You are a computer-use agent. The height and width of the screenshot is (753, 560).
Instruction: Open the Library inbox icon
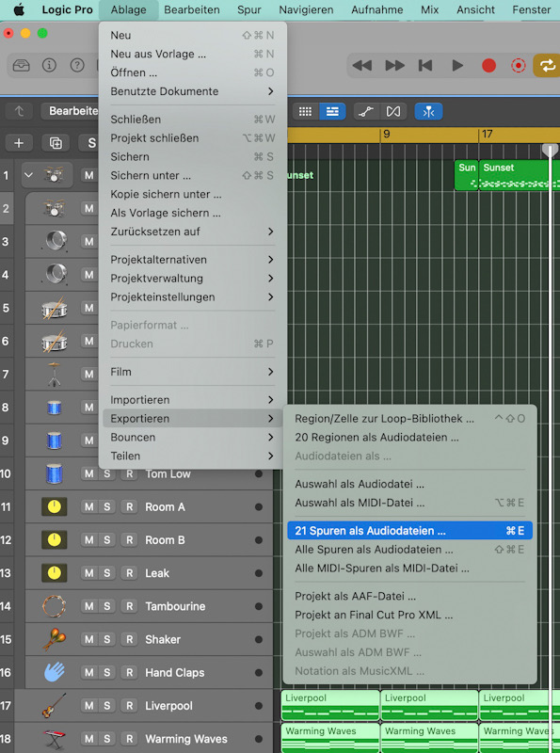[21, 65]
